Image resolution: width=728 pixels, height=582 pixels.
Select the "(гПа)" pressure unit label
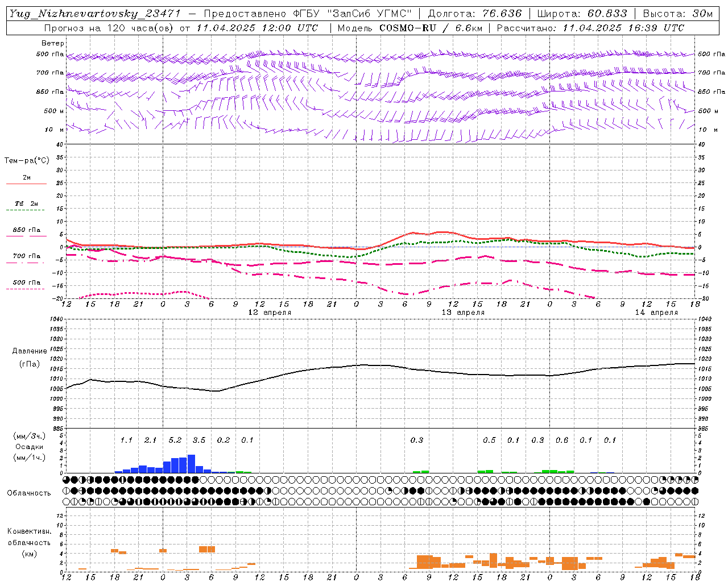(x=30, y=364)
